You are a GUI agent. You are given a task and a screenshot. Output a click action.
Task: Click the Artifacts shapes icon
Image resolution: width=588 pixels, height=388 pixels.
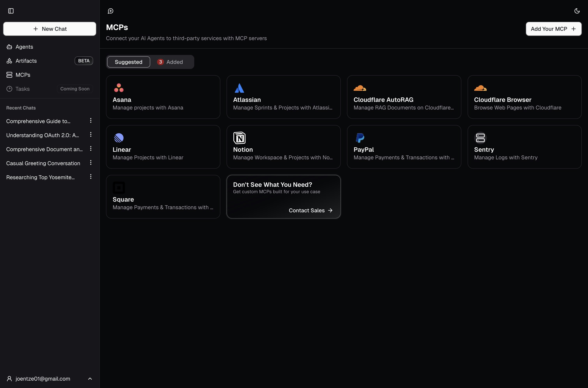[9, 61]
